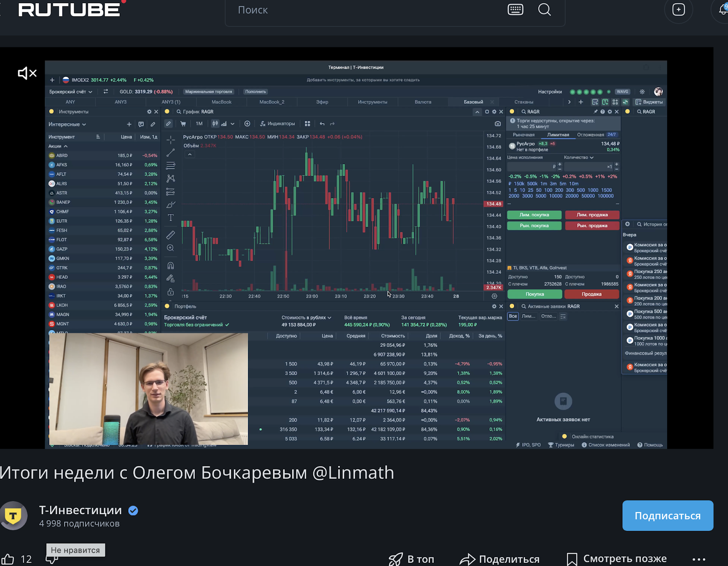Open the Брокерский счёт account dropdown
Viewport: 728px width, 566px height.
[71, 91]
